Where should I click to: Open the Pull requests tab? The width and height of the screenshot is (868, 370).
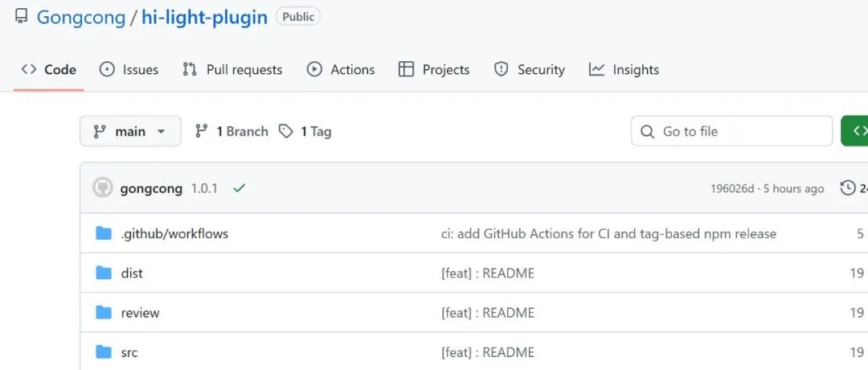pyautogui.click(x=232, y=70)
